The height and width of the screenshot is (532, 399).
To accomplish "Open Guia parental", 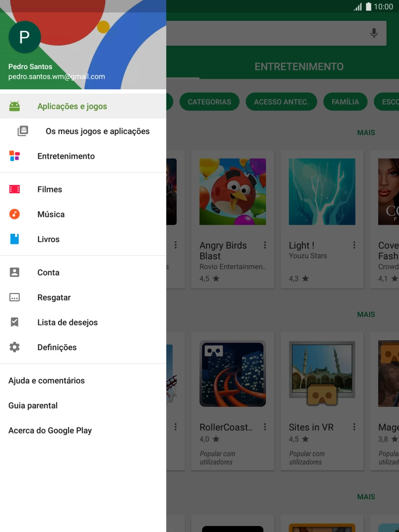I will [x=33, y=405].
